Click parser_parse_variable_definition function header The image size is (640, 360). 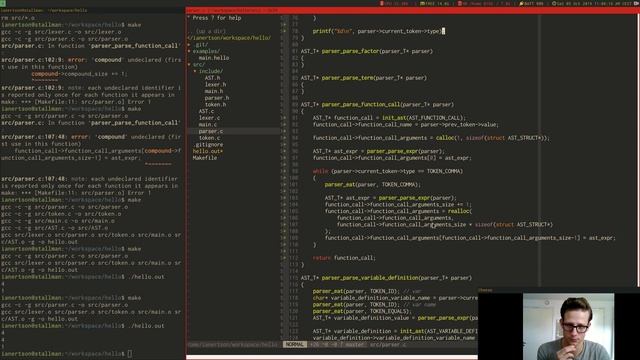pyautogui.click(x=370, y=278)
